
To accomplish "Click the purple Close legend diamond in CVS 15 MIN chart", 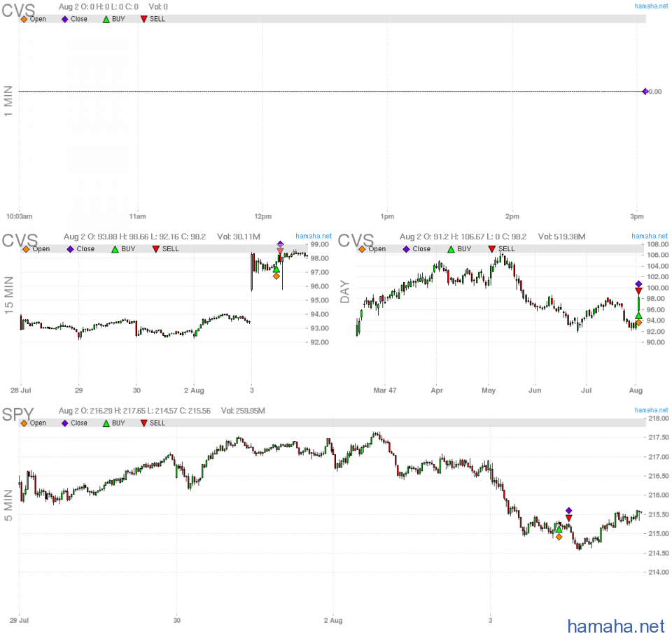I will pyautogui.click(x=70, y=249).
